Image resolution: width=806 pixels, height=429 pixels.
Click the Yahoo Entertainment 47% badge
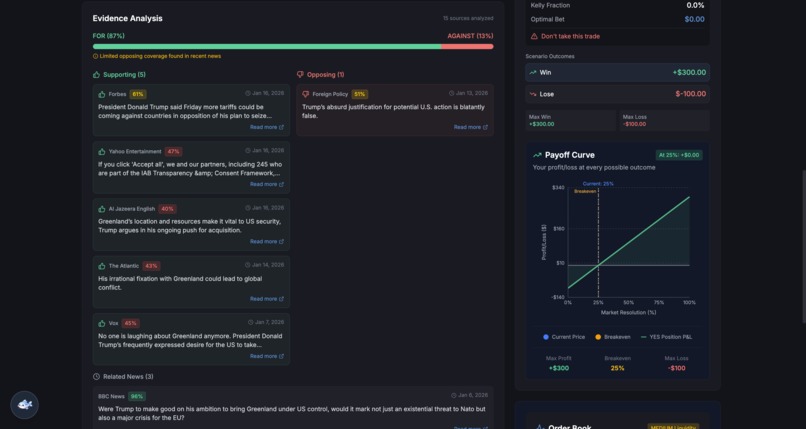coord(173,152)
